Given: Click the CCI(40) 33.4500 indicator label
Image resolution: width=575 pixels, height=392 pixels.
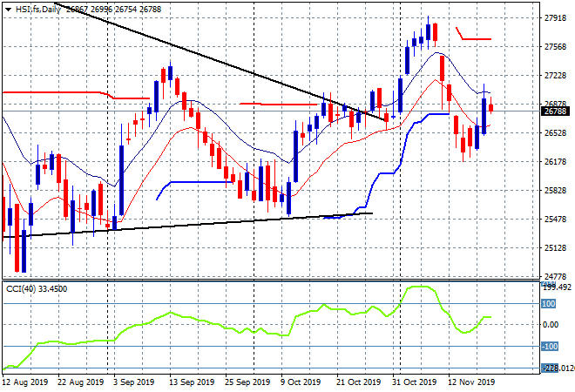Looking at the screenshot, I should [x=37, y=289].
